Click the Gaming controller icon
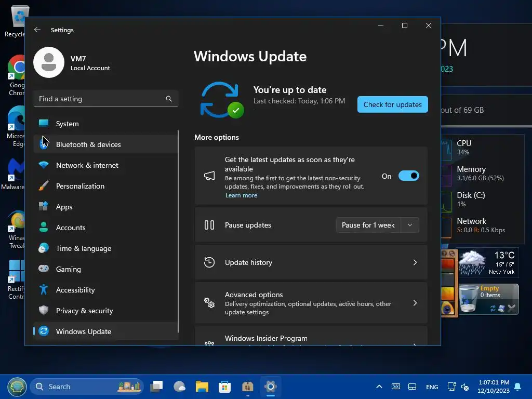The image size is (532, 399). point(44,269)
